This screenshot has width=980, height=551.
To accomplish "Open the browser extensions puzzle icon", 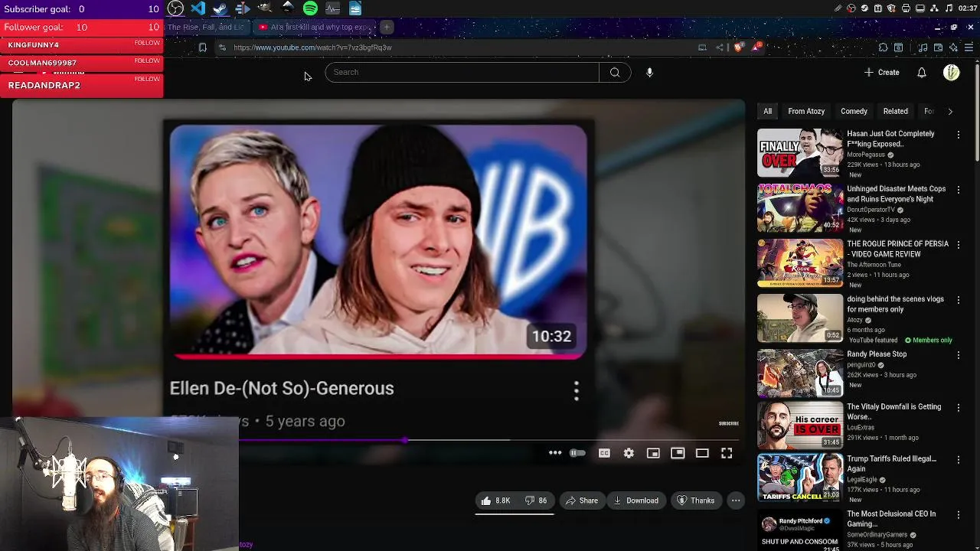I will tap(883, 47).
